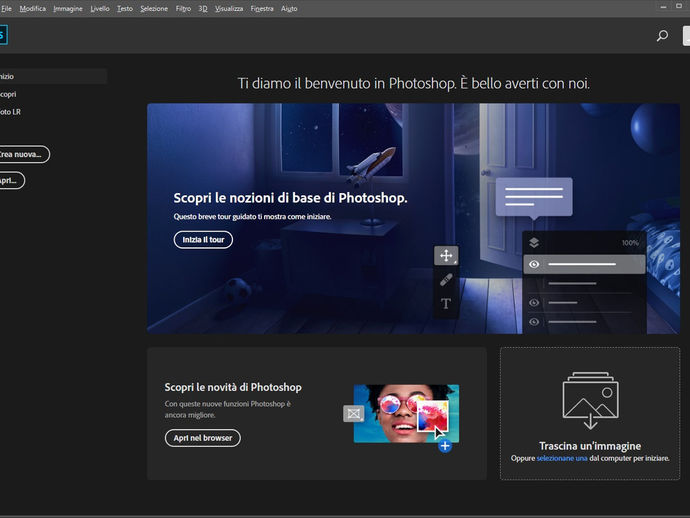The height and width of the screenshot is (518, 690).
Task: Click the account button at top right
Action: 686,36
